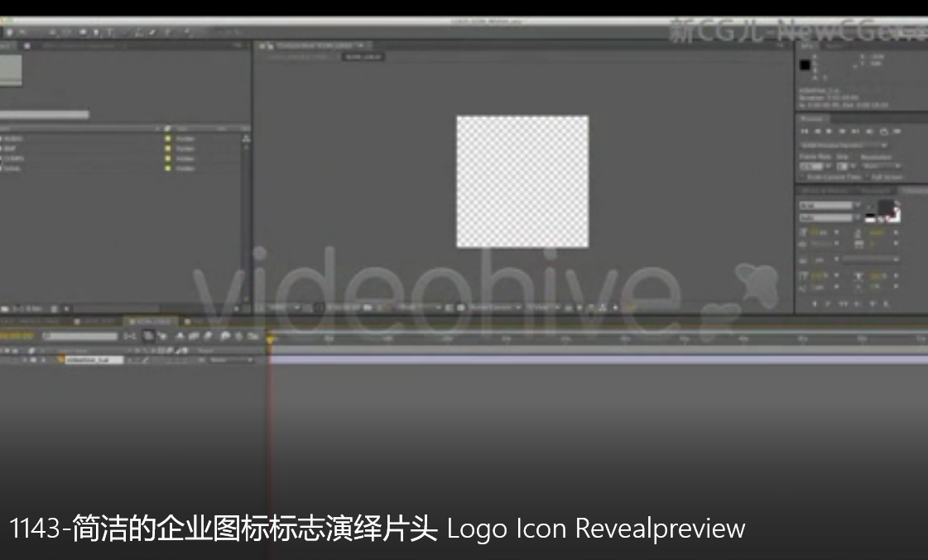Click the Character fill color swatch
928x560 pixels.
pos(886,208)
